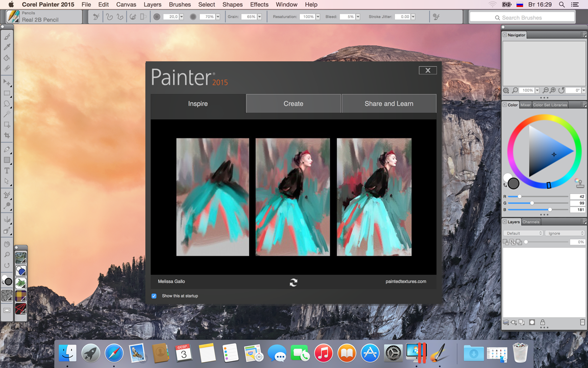Open the Default composite method dropdown
The image size is (588, 368).
point(523,233)
